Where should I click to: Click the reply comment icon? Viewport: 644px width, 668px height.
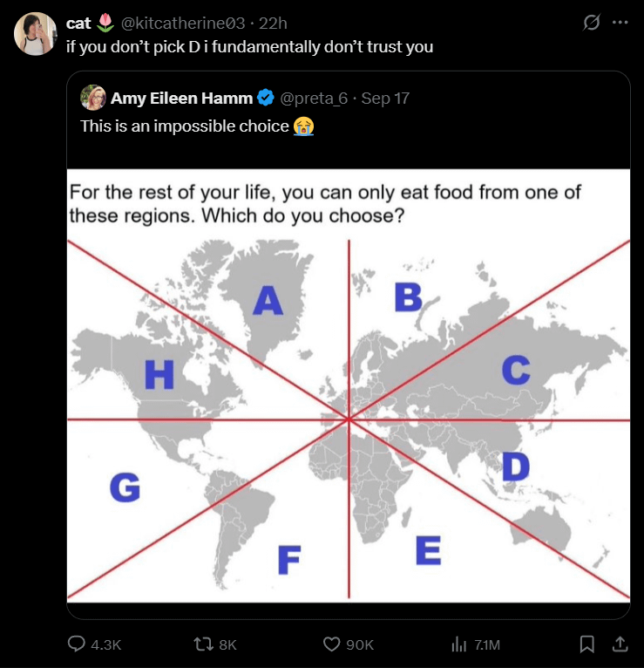tap(77, 644)
